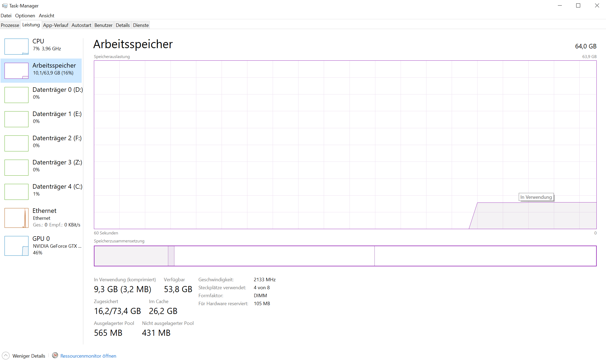Collapse view with Weniger Details chevron
Image resolution: width=606 pixels, height=364 pixels.
click(6, 356)
